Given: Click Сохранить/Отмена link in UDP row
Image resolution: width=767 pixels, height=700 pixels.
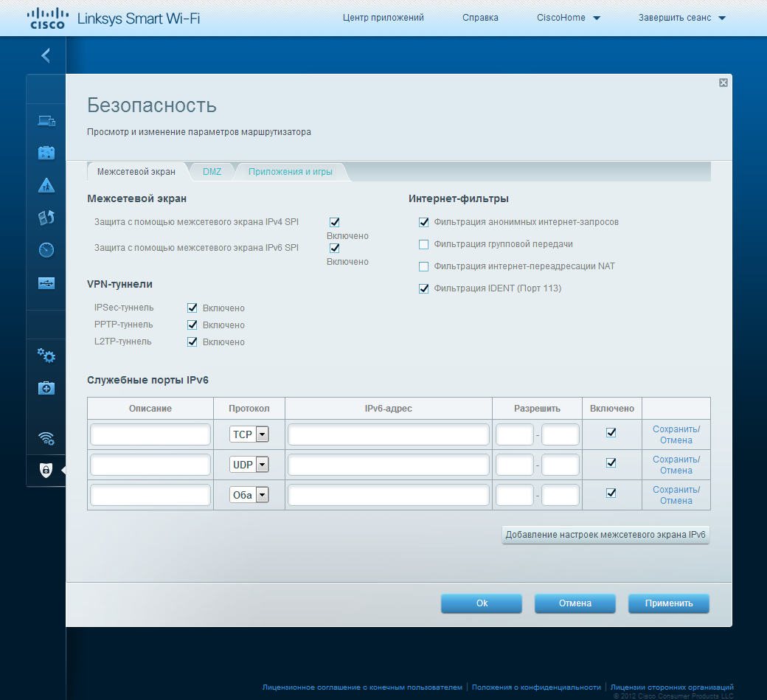Looking at the screenshot, I should point(676,465).
